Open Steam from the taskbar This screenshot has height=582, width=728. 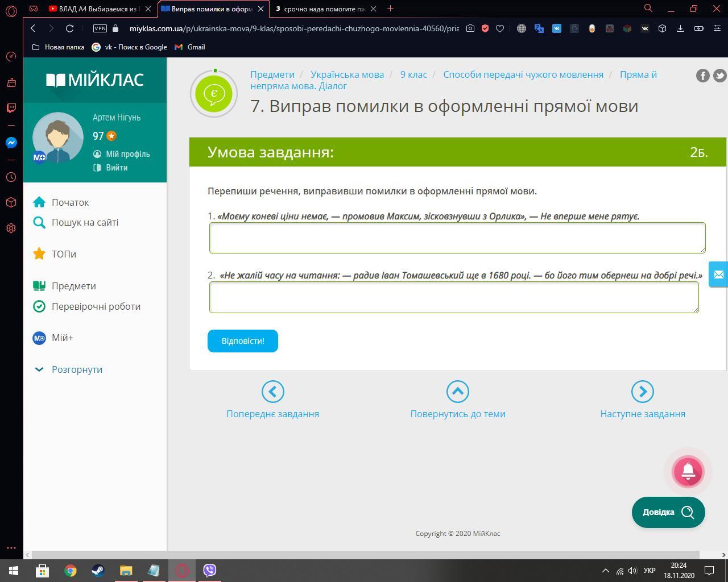tap(98, 570)
